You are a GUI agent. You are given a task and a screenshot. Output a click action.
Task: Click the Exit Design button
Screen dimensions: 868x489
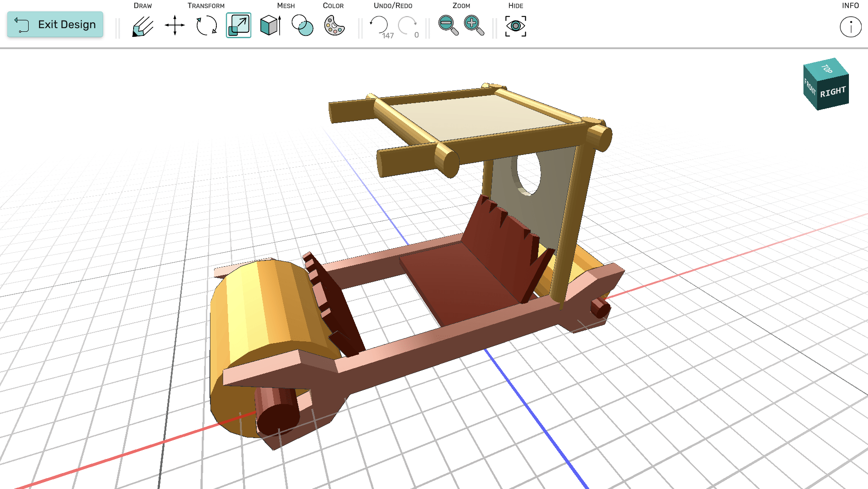pos(55,25)
